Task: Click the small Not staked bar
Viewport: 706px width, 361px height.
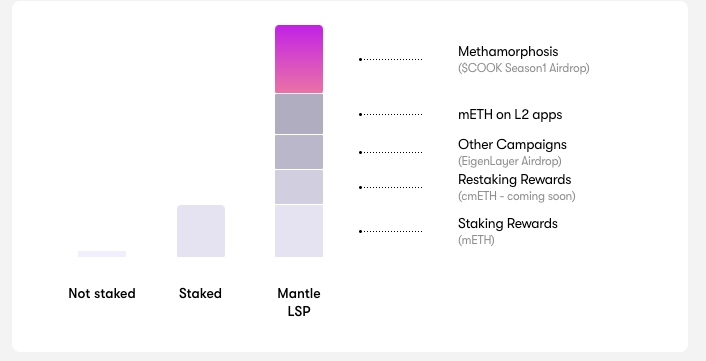Action: [x=102, y=254]
